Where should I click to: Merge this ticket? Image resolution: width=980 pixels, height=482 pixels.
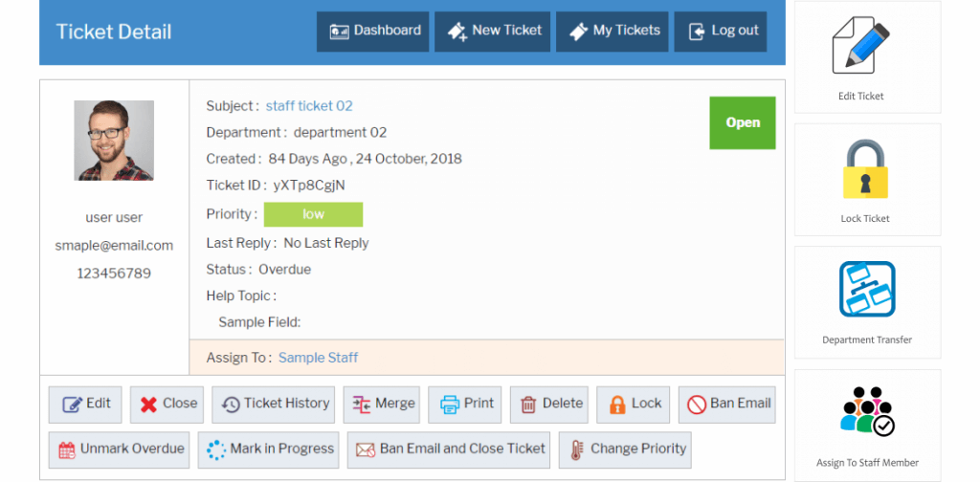tap(381, 405)
